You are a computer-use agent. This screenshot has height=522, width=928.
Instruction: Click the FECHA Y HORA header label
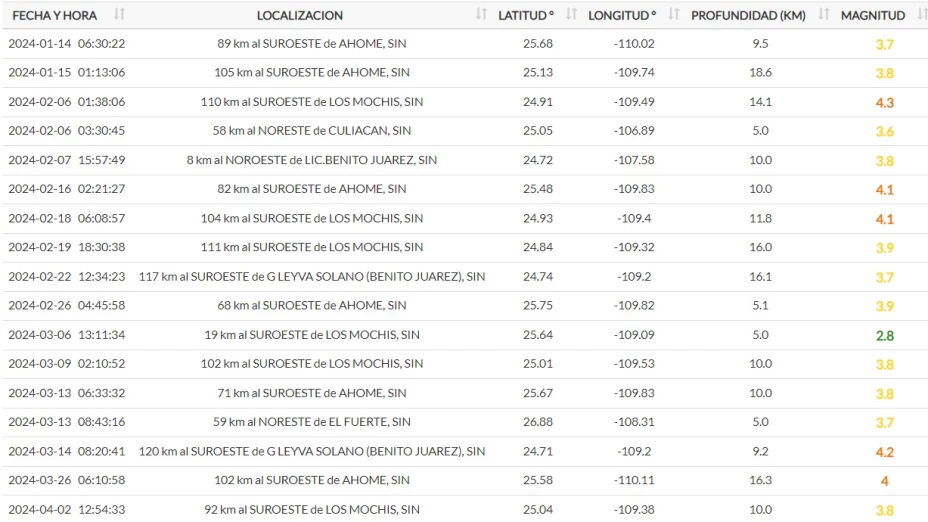click(54, 15)
